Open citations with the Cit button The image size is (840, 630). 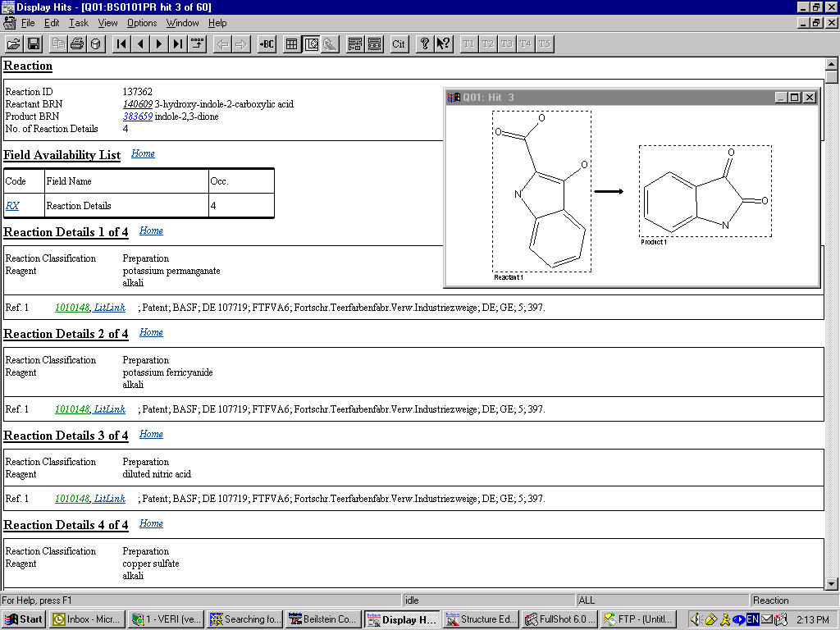click(x=399, y=44)
